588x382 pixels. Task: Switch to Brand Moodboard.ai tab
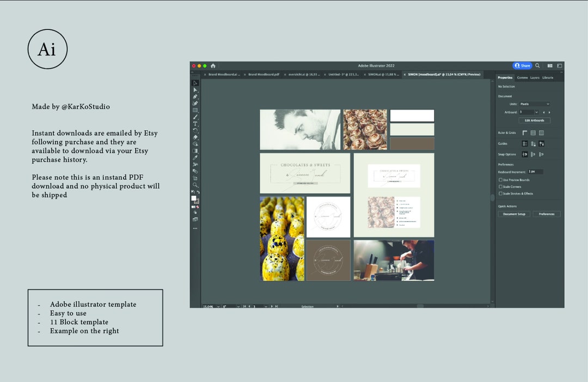224,75
